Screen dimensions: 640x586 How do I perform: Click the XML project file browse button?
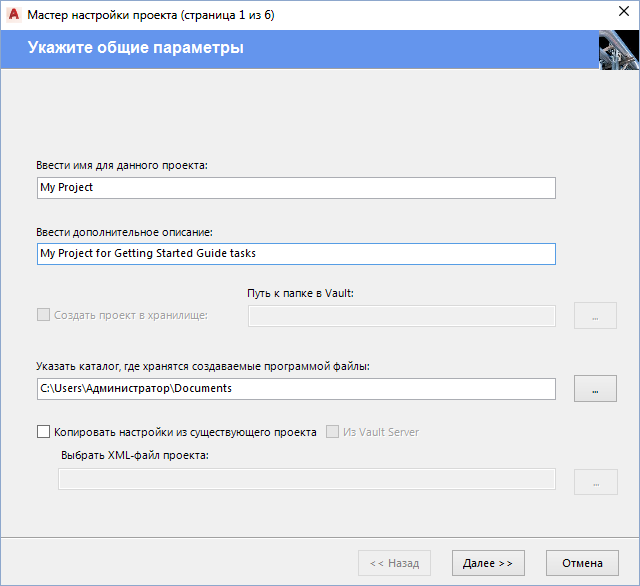click(x=595, y=481)
